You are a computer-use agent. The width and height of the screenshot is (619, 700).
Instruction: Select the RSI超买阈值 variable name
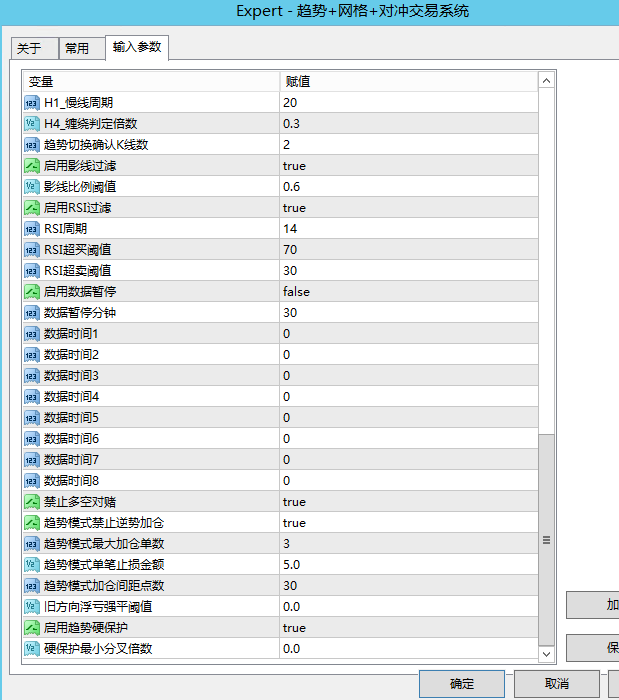pos(78,250)
